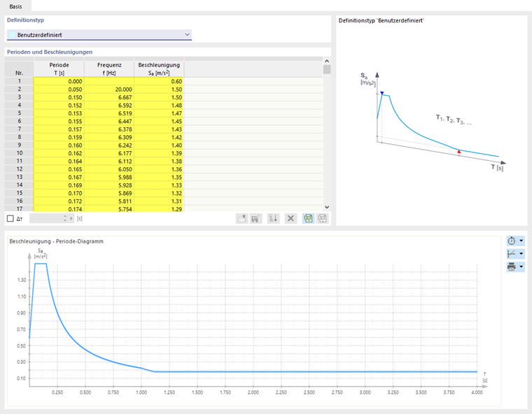
Task: Select the period cell showing 0.150
Action: [59, 97]
